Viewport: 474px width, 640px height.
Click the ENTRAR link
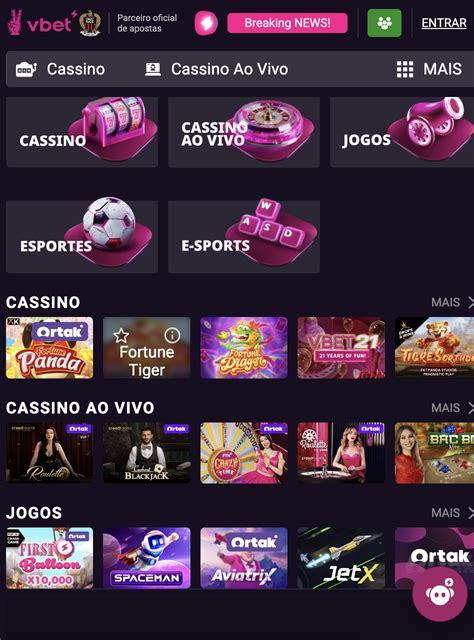tap(444, 23)
